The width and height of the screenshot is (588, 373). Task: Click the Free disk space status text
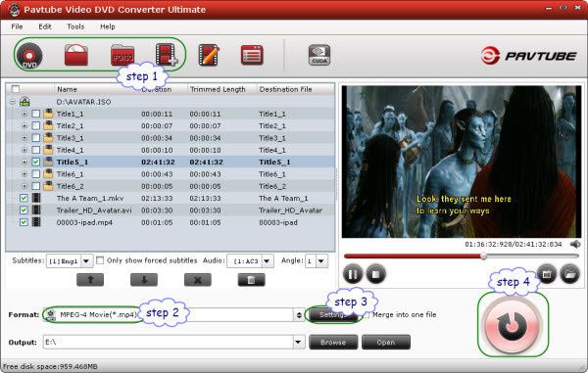tap(50, 366)
